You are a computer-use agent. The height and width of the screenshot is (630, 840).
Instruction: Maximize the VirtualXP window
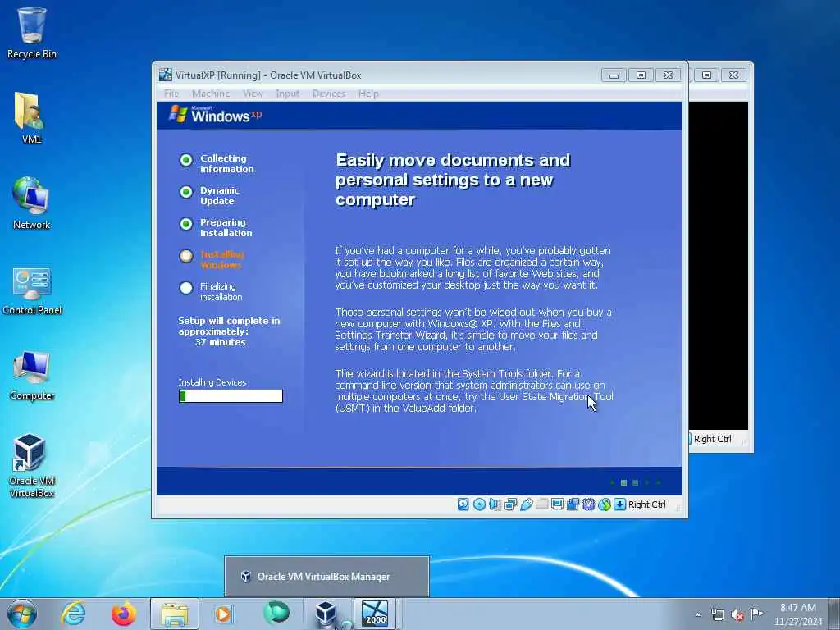(641, 75)
